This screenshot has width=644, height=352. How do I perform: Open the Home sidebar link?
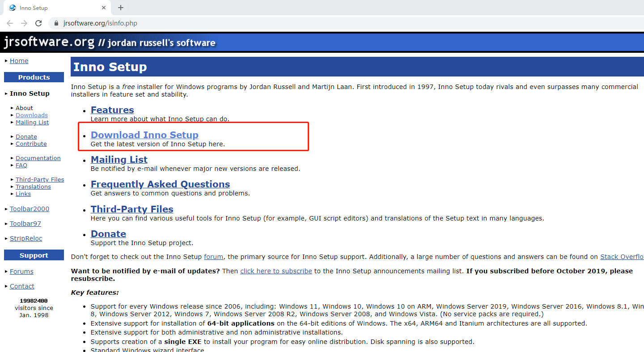point(19,61)
